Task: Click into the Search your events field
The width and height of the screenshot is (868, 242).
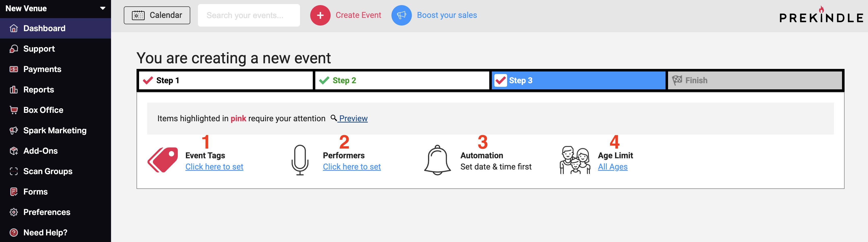Action: pyautogui.click(x=249, y=15)
